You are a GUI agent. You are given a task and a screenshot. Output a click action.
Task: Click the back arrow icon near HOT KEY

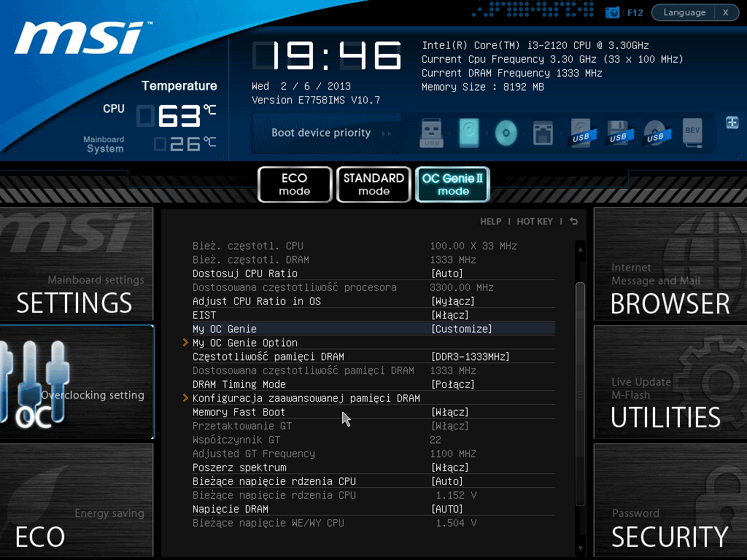point(574,222)
